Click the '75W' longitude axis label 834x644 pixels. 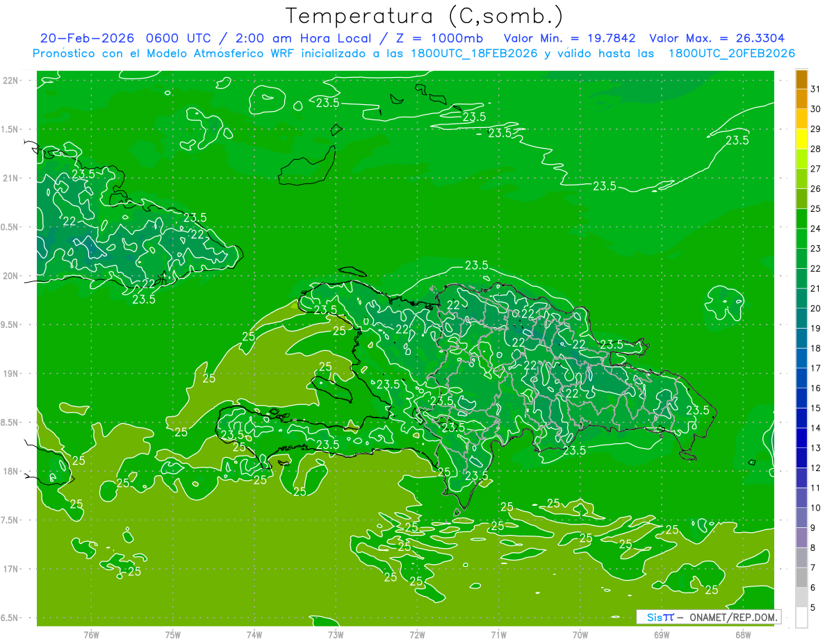point(173,634)
